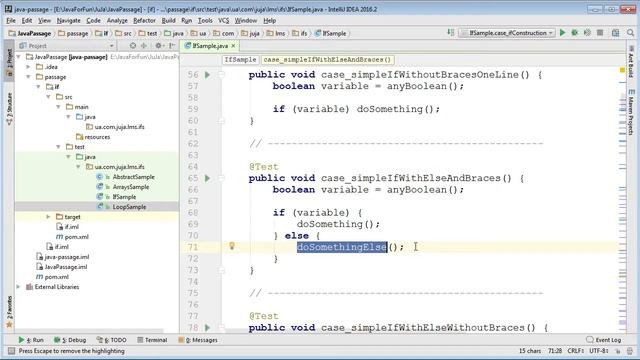Open the File menu
This screenshot has width=640, height=360.
coord(11,20)
